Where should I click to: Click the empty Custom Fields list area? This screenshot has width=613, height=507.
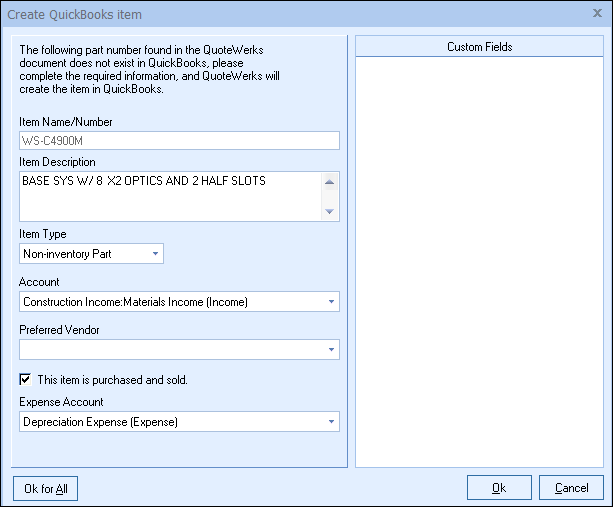479,260
